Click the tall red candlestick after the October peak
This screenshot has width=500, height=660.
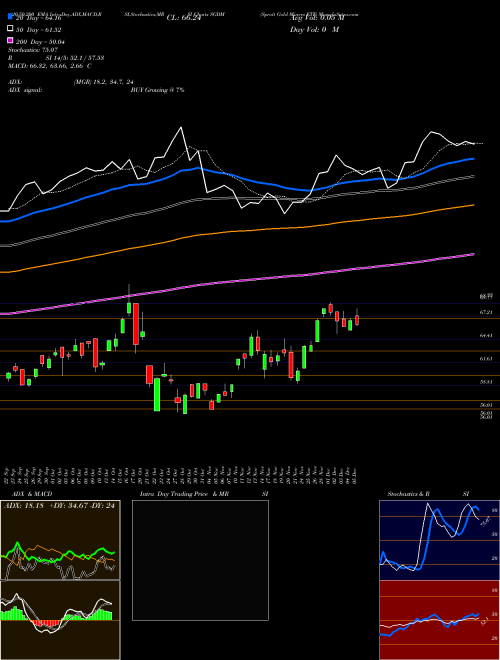136,324
